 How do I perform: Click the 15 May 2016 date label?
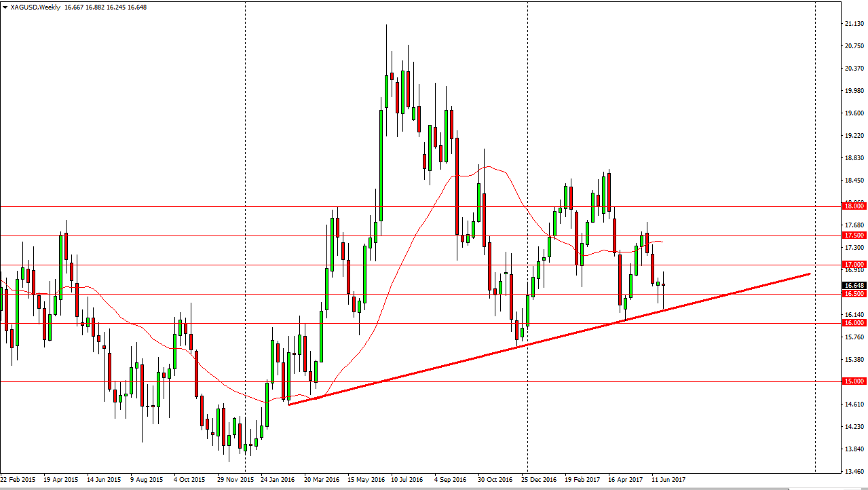(366, 479)
